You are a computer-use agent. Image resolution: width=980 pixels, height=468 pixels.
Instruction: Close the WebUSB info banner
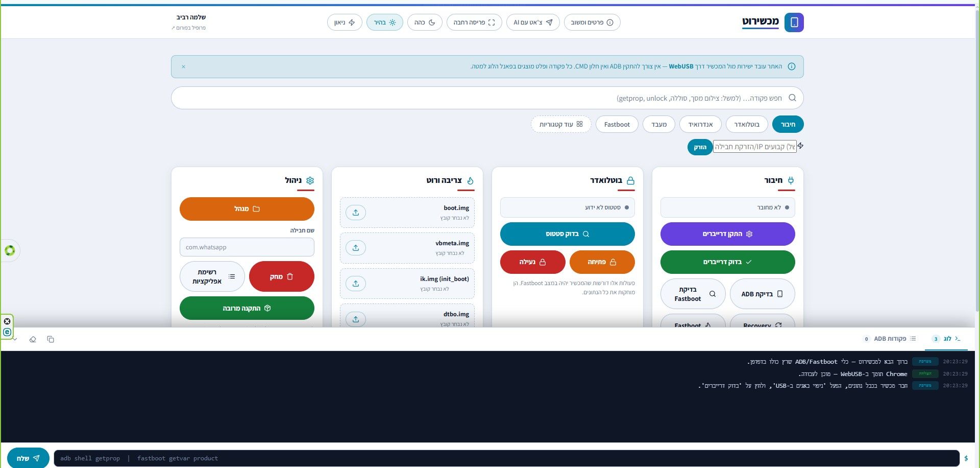click(183, 66)
